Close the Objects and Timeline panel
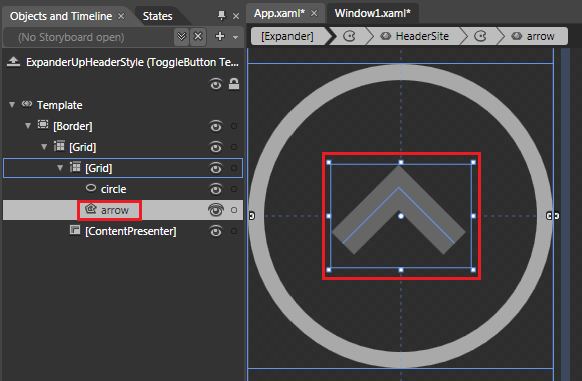Screen dimensions: 582x381 coord(236,16)
